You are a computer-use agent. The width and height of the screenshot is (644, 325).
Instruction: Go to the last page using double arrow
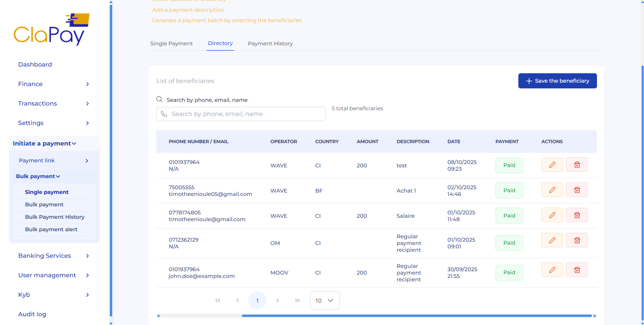[297, 300]
